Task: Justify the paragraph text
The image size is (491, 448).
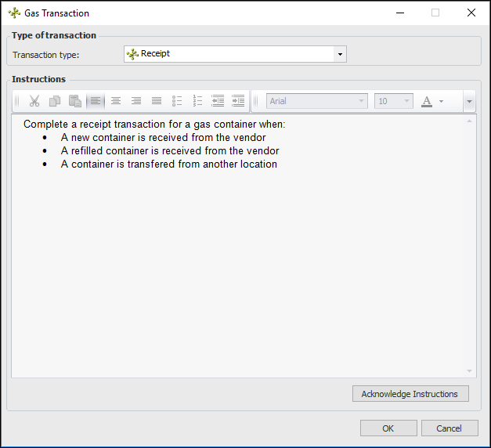Action: 157,101
